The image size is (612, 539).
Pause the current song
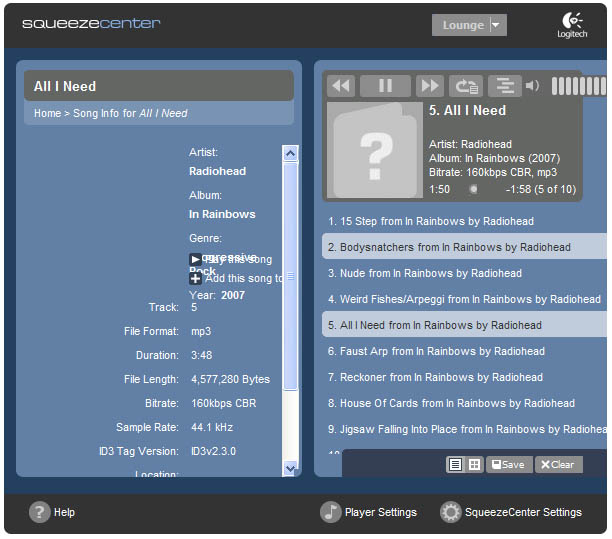coord(385,86)
